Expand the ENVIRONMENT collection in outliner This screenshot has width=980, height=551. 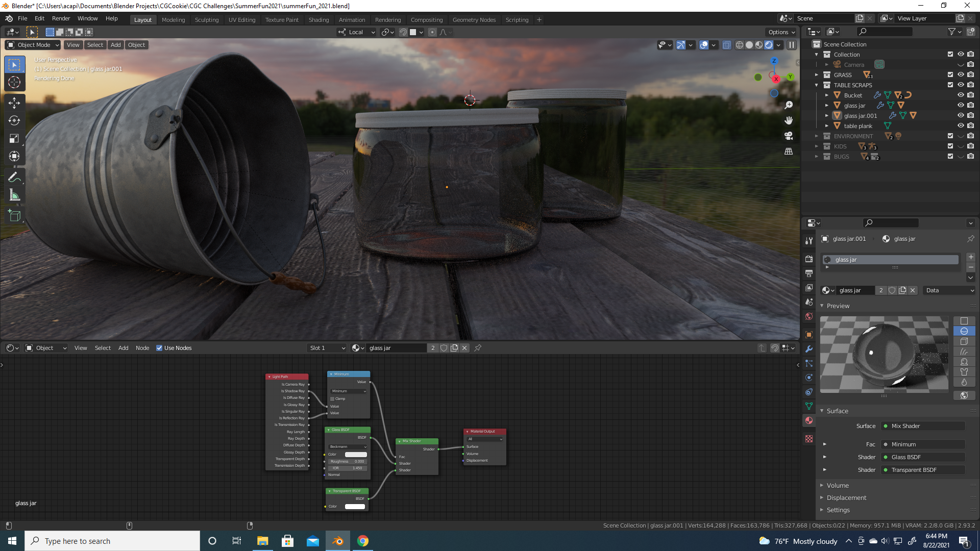[817, 136]
